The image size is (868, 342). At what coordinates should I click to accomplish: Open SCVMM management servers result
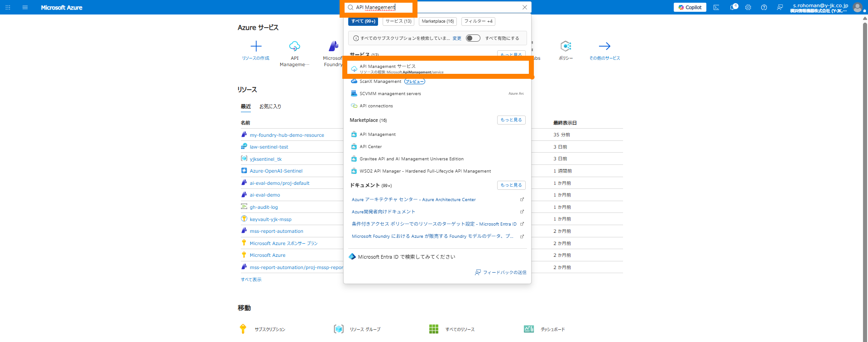point(437,94)
